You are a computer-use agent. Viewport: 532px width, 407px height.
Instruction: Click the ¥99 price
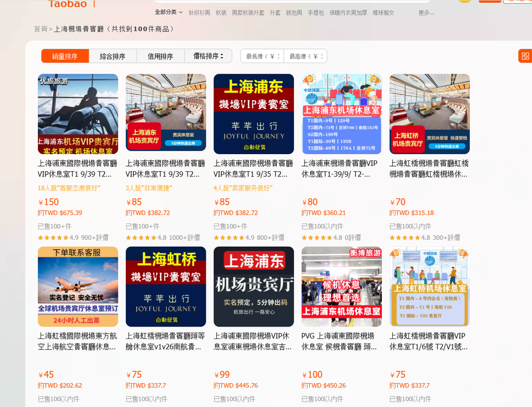(222, 375)
